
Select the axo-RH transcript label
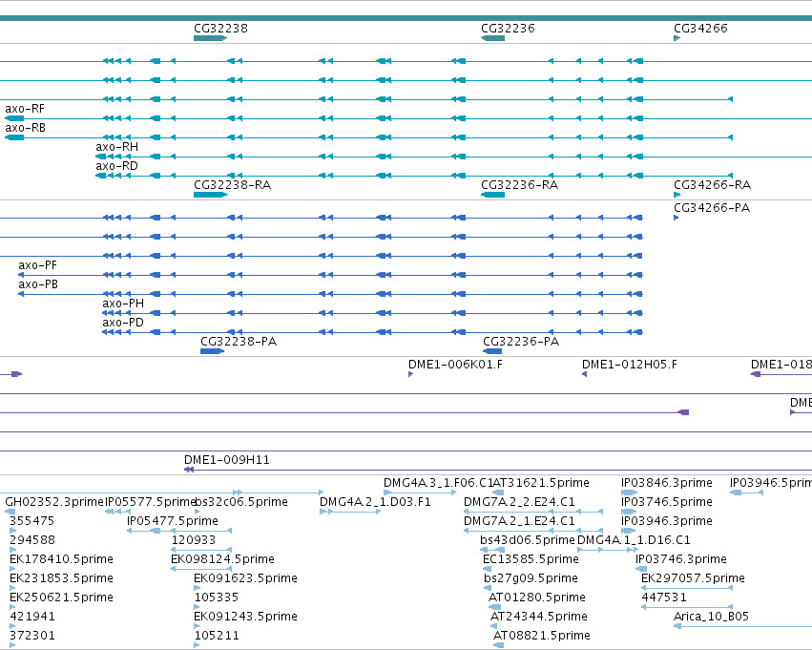point(116,147)
